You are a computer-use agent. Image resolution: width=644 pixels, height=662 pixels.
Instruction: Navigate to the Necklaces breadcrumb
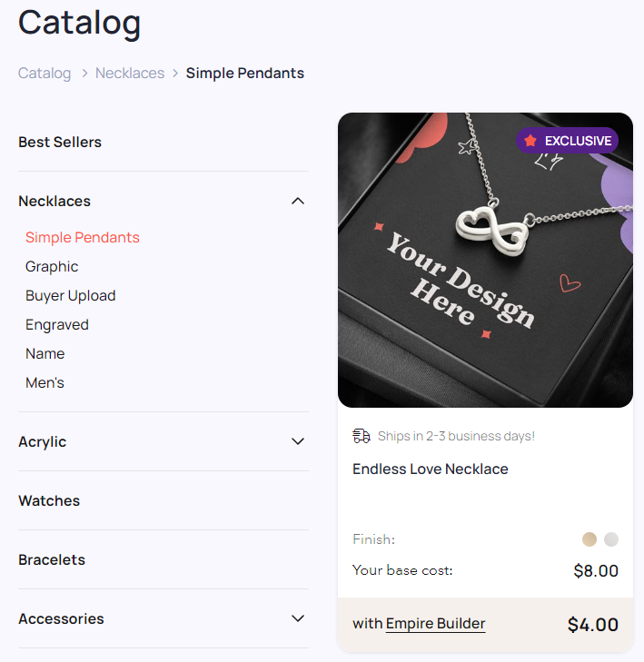130,73
